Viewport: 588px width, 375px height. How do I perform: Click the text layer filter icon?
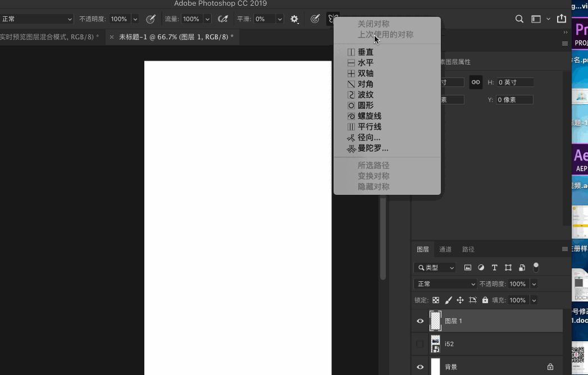[x=494, y=267]
